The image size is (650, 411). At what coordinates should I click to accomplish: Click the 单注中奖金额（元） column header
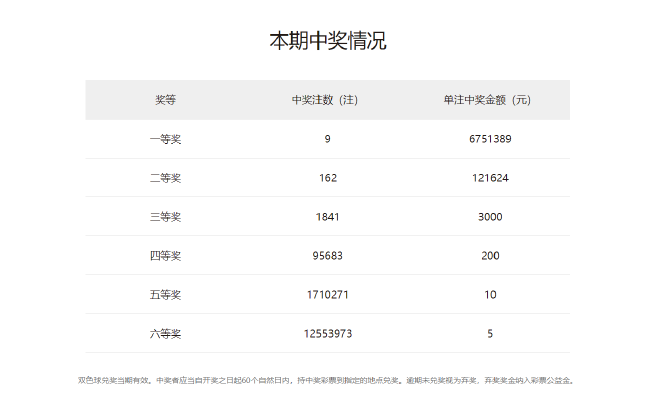pyautogui.click(x=489, y=100)
